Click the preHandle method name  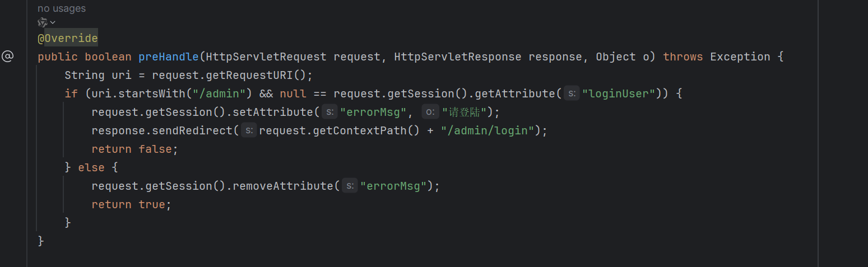pyautogui.click(x=168, y=57)
